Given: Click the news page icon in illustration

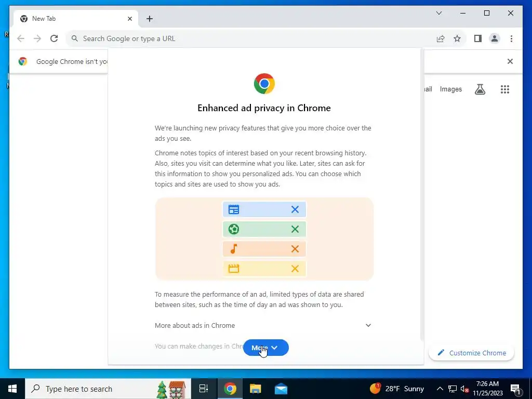Looking at the screenshot, I should tap(233, 209).
